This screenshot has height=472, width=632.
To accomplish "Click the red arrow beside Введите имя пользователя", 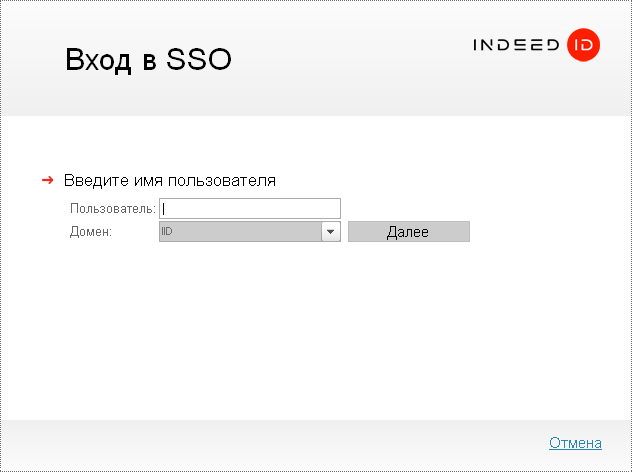I will 47,180.
